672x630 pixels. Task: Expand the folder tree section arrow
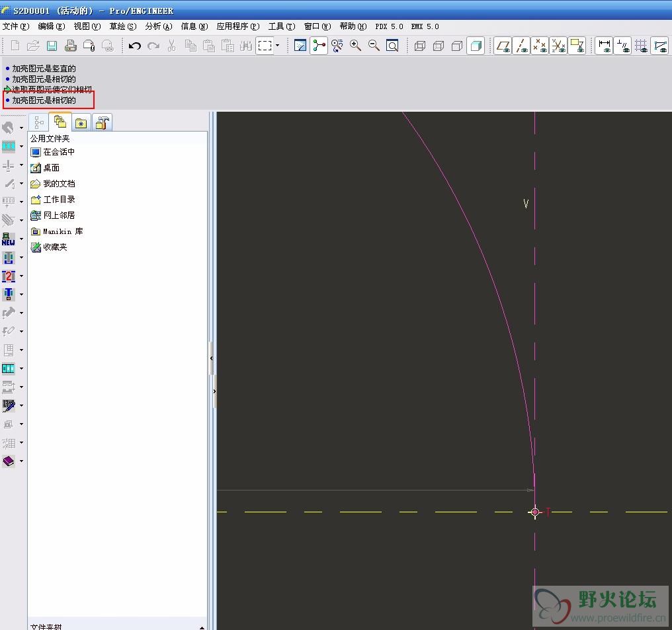click(x=202, y=627)
